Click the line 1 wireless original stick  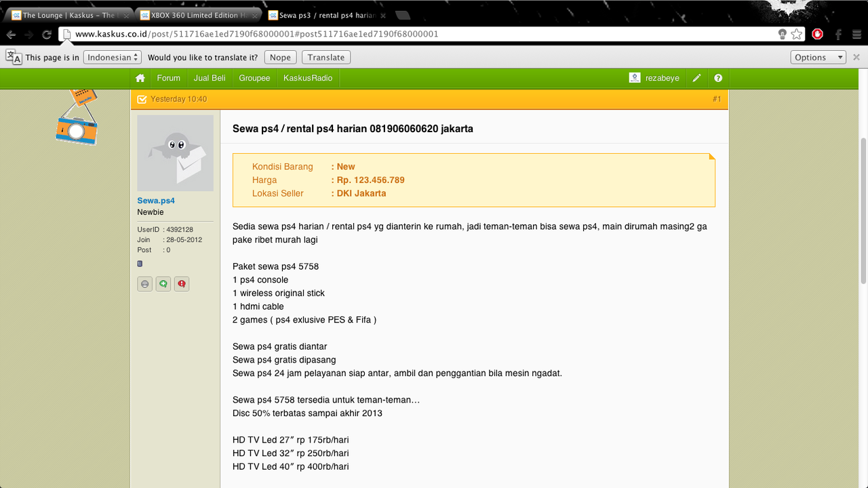(x=279, y=293)
